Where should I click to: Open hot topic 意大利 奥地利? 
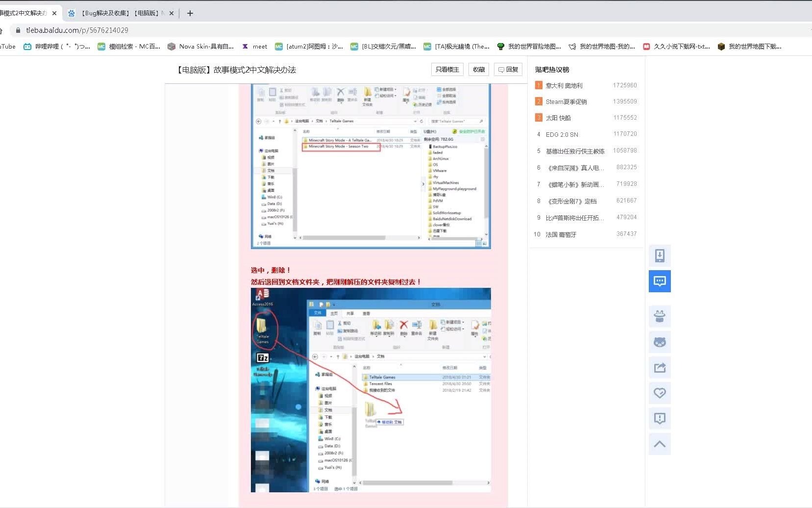[x=564, y=85]
